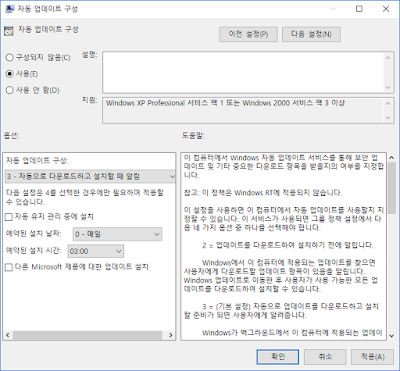Click options panel horizontal scrollbar thumb
The height and width of the screenshot is (371, 400).
pyautogui.click(x=87, y=335)
